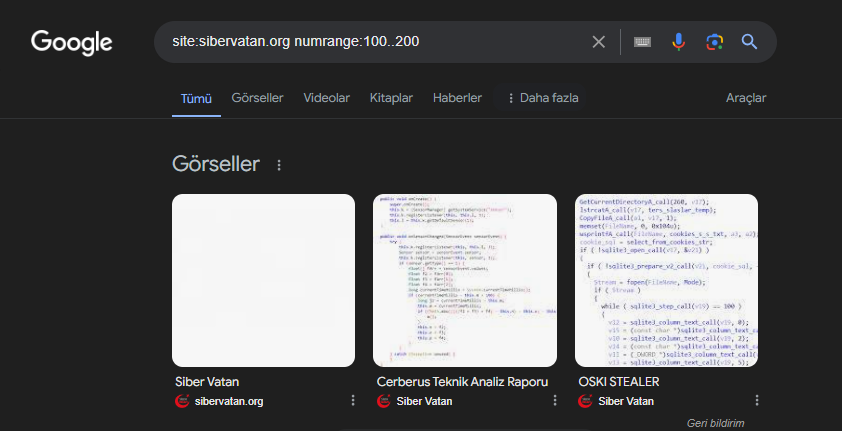This screenshot has height=431, width=842.
Task: Open options menu for Siber Vatan result
Action: click(x=352, y=401)
